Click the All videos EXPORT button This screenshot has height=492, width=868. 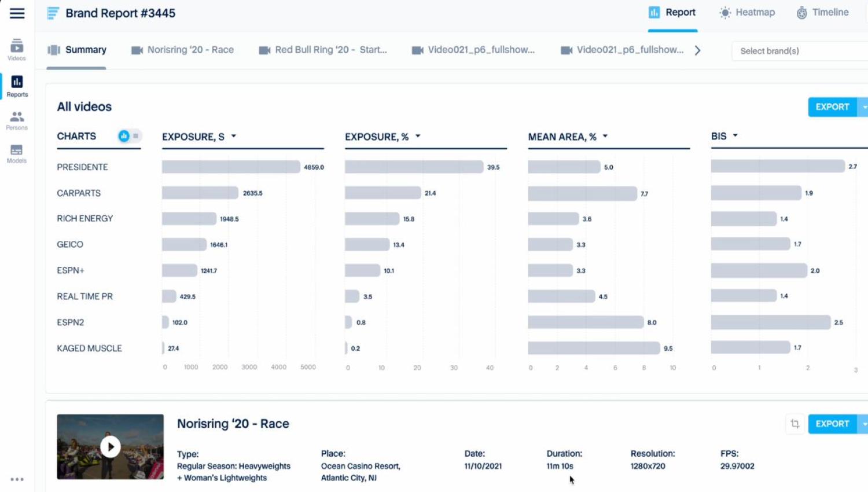coord(832,107)
